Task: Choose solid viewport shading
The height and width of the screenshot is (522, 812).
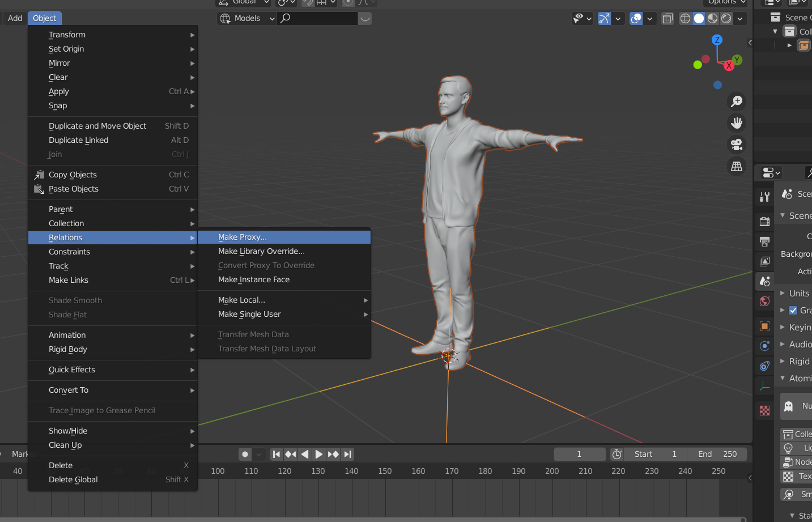Action: tap(699, 19)
